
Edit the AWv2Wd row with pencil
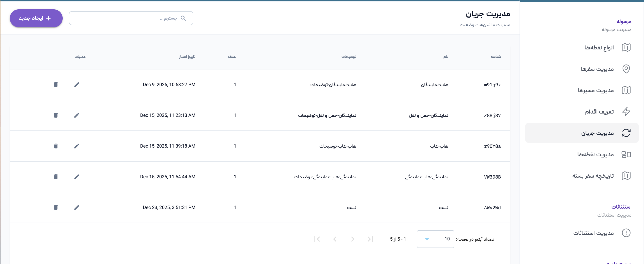pyautogui.click(x=77, y=207)
